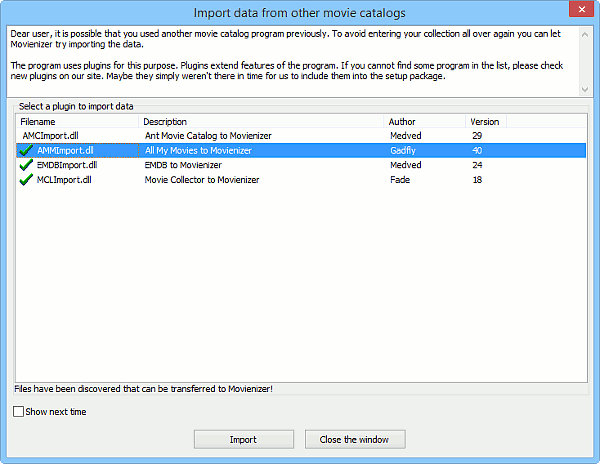Click the Close the window button
This screenshot has width=600, height=464.
(355, 440)
